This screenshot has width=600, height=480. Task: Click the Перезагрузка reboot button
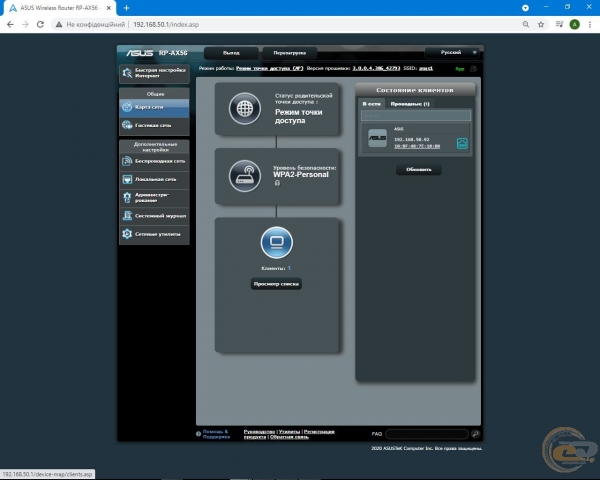coord(289,53)
